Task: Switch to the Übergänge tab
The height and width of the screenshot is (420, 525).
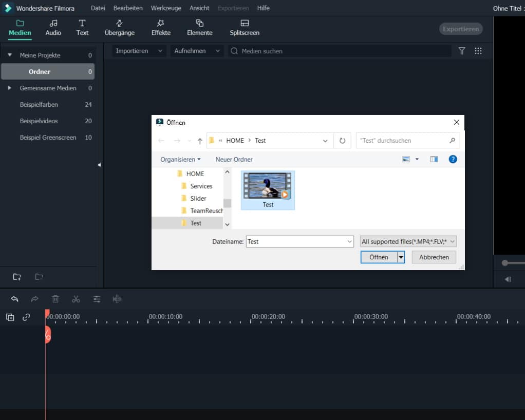Action: (119, 28)
